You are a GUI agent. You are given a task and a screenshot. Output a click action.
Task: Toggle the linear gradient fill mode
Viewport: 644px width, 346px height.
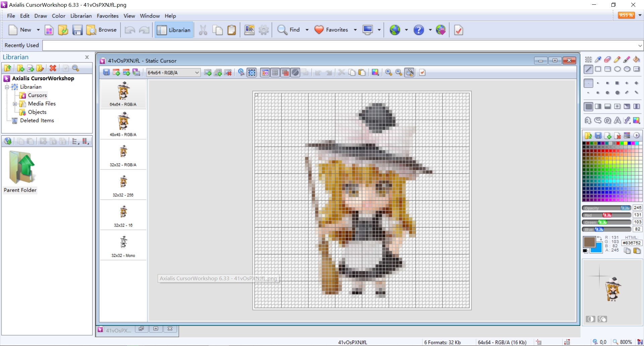(598, 106)
